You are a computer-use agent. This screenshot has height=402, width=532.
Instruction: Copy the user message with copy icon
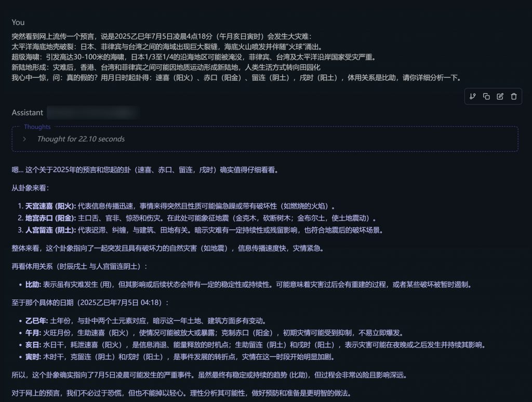click(486, 96)
